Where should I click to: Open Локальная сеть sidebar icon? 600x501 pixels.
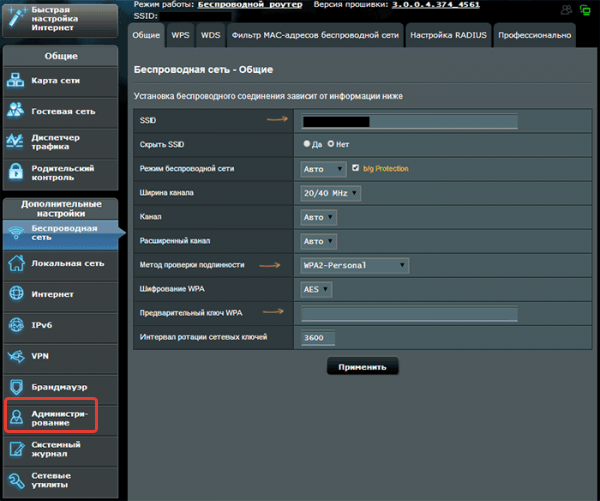17,263
